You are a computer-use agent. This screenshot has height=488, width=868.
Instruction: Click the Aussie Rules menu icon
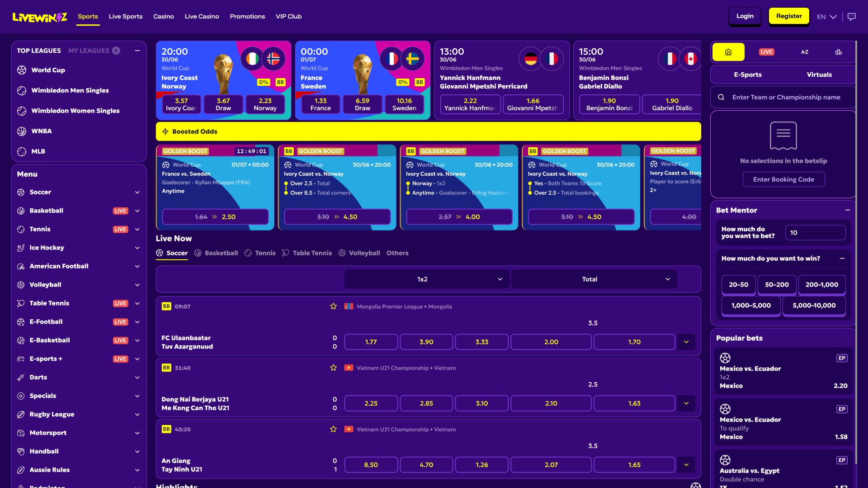(21, 470)
